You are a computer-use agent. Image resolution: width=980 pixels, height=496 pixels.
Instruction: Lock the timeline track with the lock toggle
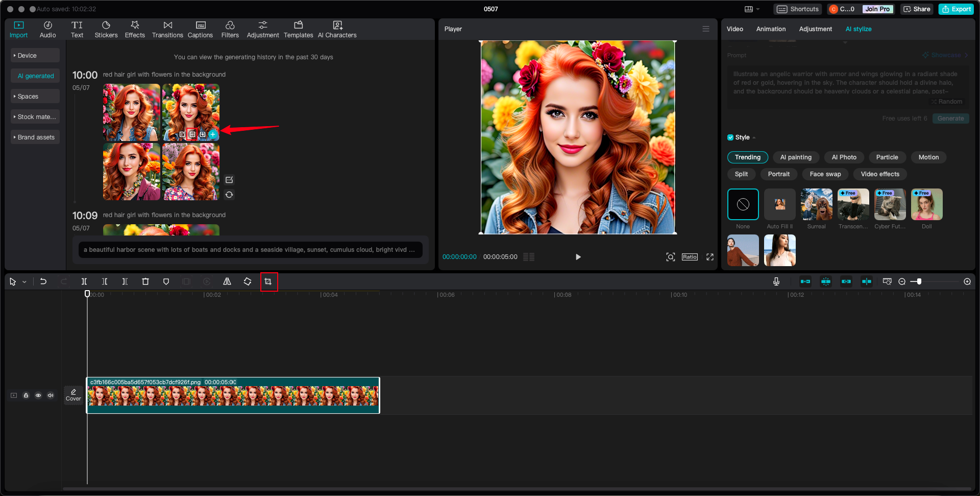pyautogui.click(x=26, y=395)
